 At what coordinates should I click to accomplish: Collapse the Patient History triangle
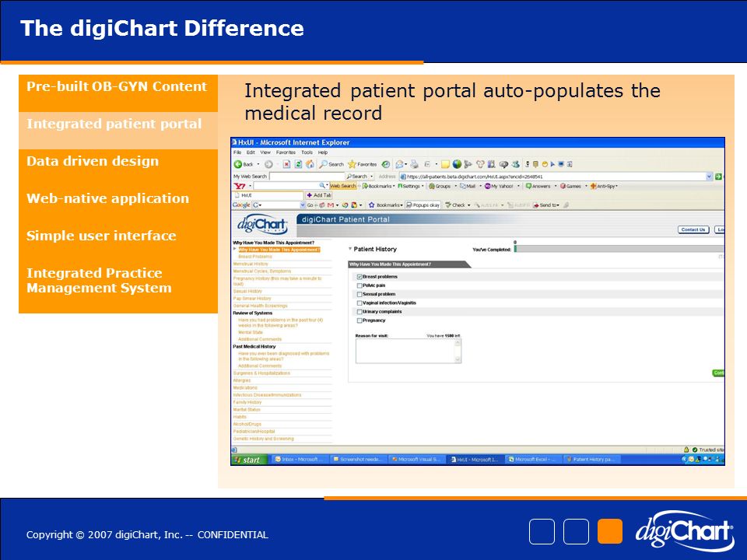350,249
